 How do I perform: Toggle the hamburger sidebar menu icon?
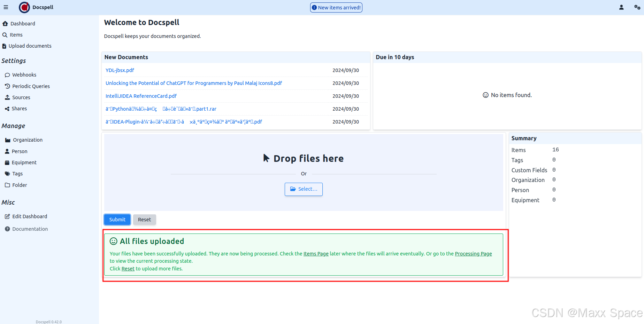coord(6,7)
